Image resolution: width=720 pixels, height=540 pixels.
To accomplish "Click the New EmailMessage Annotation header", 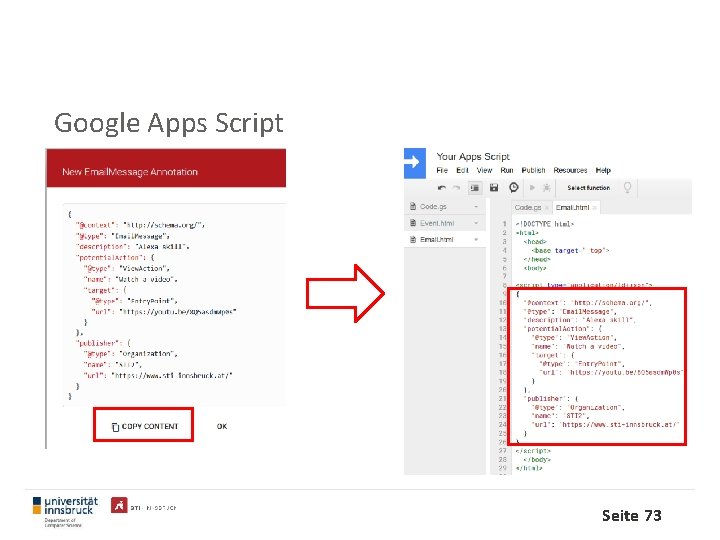I will pos(130,172).
